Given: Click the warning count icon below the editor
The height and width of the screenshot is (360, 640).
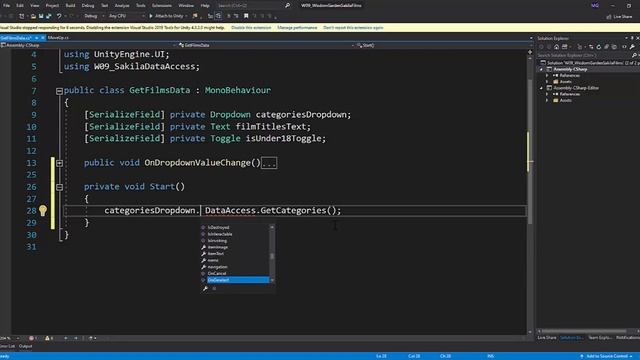Looking at the screenshot, I should 47,338.
